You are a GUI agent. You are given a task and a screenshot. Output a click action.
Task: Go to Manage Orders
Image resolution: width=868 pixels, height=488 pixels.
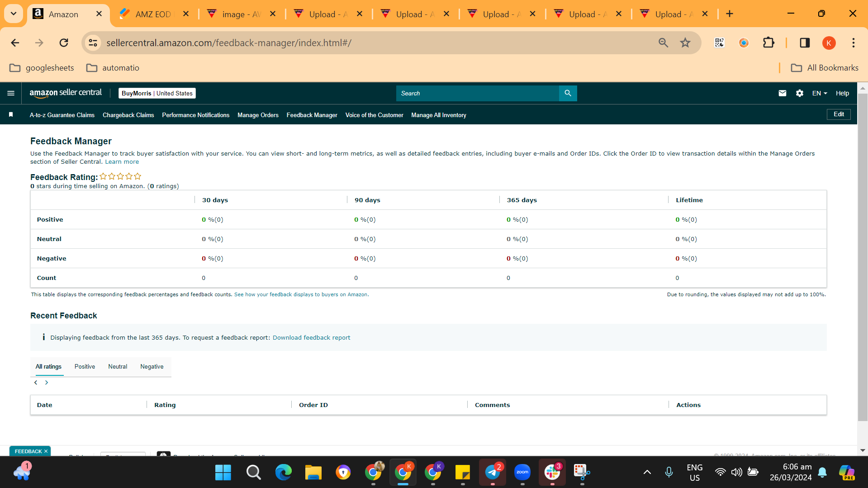(x=258, y=115)
